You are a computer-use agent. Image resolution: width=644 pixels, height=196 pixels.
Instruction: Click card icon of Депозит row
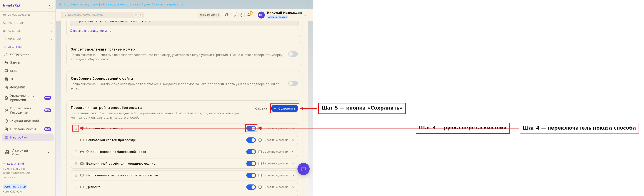[x=82, y=187]
